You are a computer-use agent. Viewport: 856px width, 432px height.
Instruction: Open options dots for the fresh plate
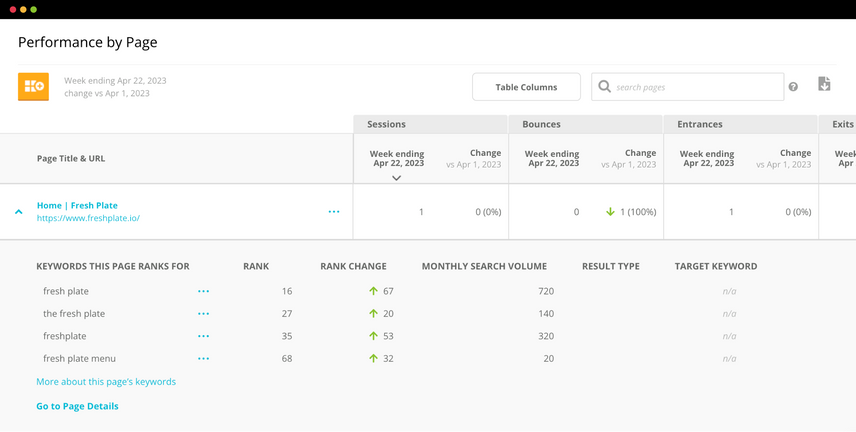pyautogui.click(x=204, y=313)
